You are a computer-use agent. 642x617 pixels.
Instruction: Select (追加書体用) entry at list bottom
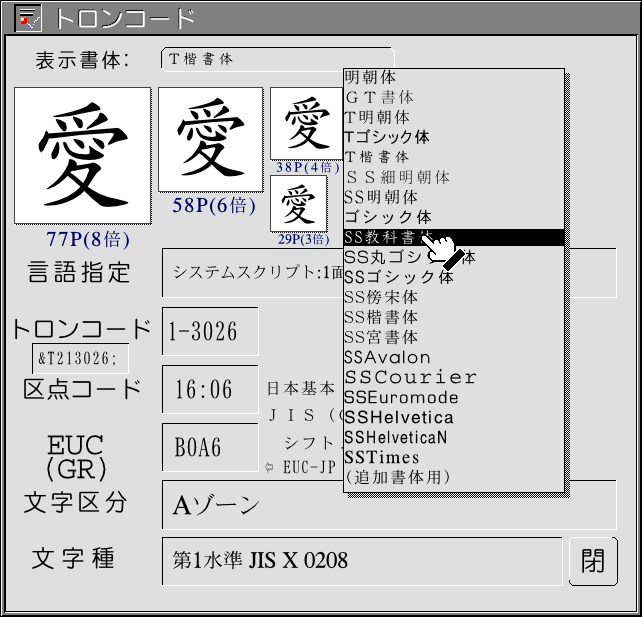tap(397, 477)
